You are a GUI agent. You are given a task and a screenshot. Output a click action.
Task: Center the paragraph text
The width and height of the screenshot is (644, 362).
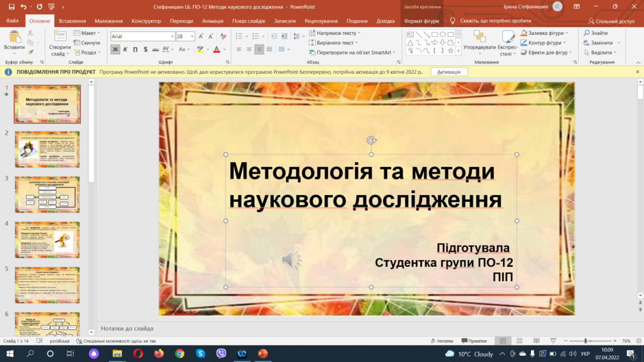(x=249, y=49)
